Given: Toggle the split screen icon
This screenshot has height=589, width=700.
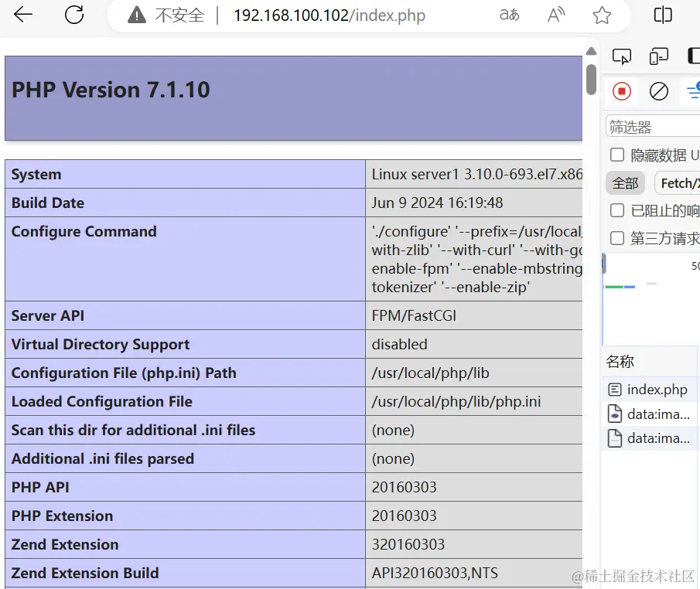Looking at the screenshot, I should point(663,15).
